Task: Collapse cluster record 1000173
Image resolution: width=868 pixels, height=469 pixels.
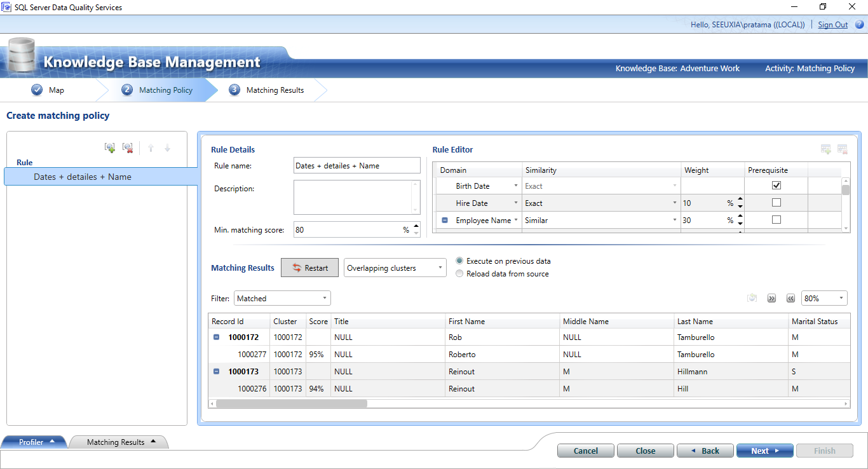Action: point(216,372)
